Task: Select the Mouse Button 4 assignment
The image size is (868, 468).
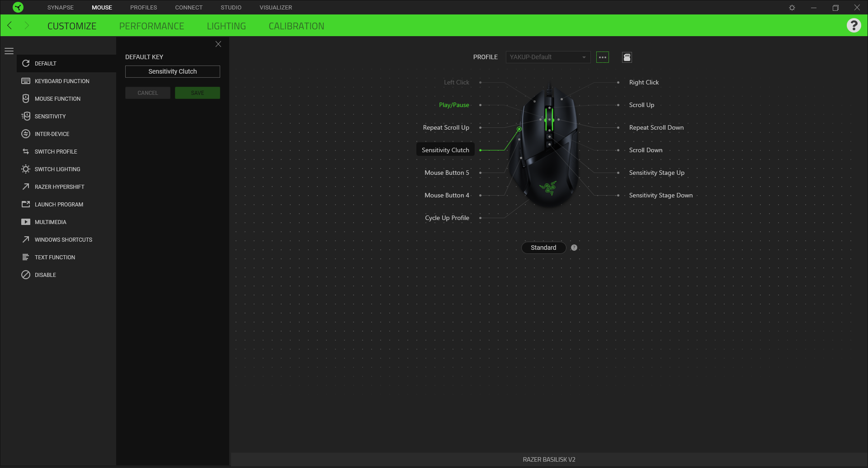Action: (447, 195)
